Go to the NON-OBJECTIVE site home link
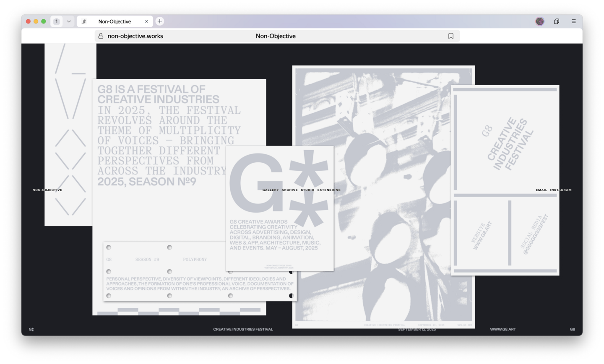604x364 pixels. [x=47, y=190]
